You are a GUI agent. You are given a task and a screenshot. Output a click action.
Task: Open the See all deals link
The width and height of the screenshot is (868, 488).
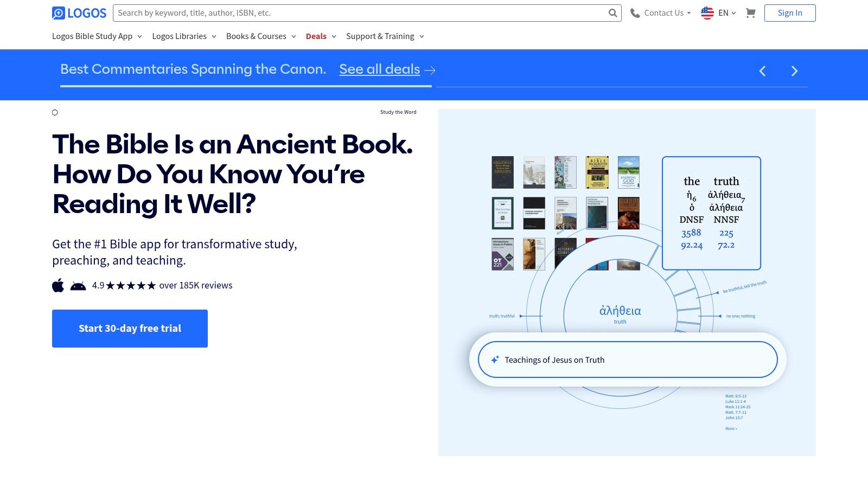tap(380, 69)
